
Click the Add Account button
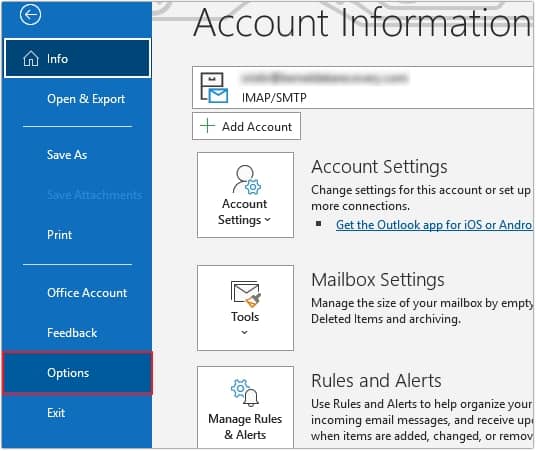pos(246,126)
